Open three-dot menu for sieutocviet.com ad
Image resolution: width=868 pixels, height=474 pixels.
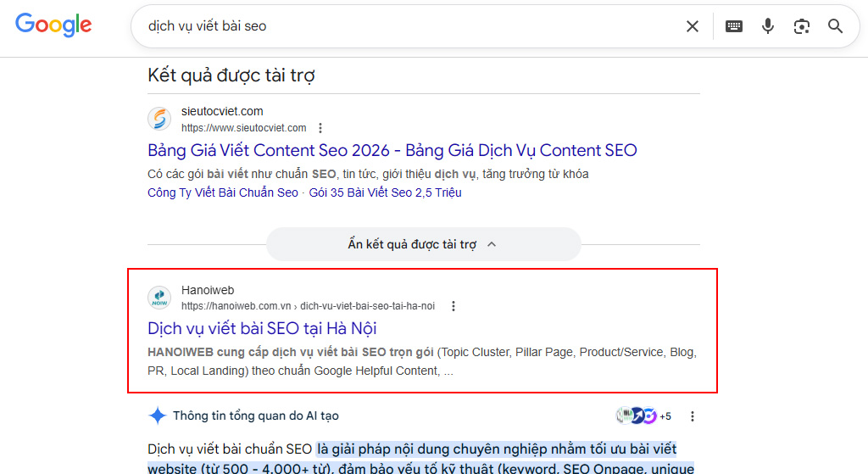pyautogui.click(x=320, y=128)
